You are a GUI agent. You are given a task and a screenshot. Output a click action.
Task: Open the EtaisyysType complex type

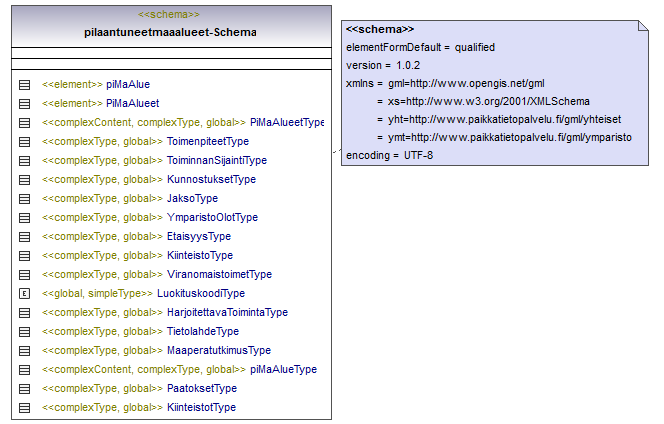click(x=199, y=236)
